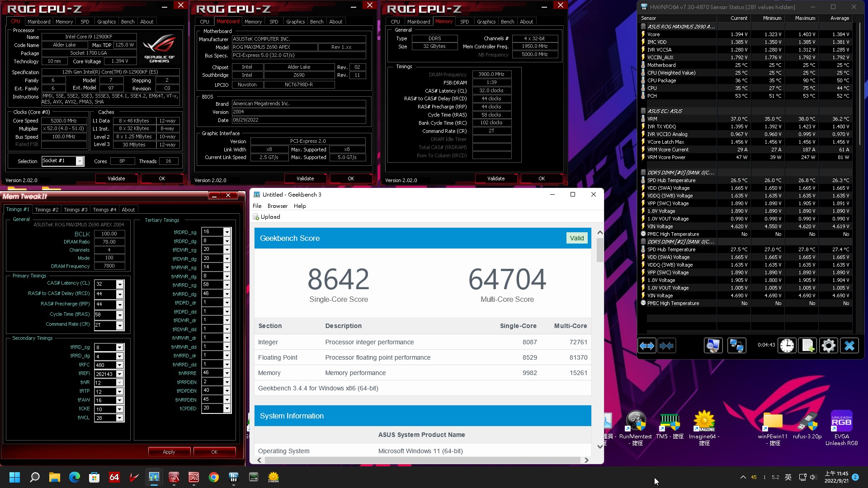This screenshot has height=488, width=868.
Task: Open the Help menu in Geekbench
Action: (300, 206)
